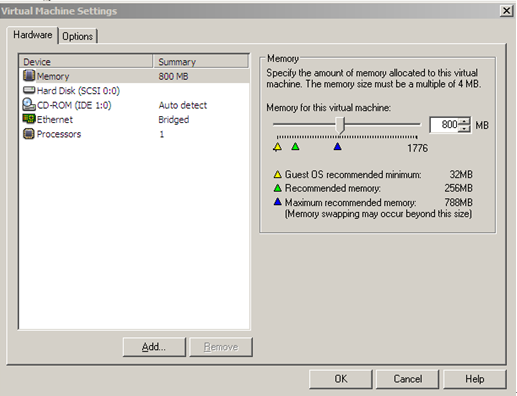The image size is (517, 396).
Task: Click the 800 MB summary value
Action: point(173,76)
